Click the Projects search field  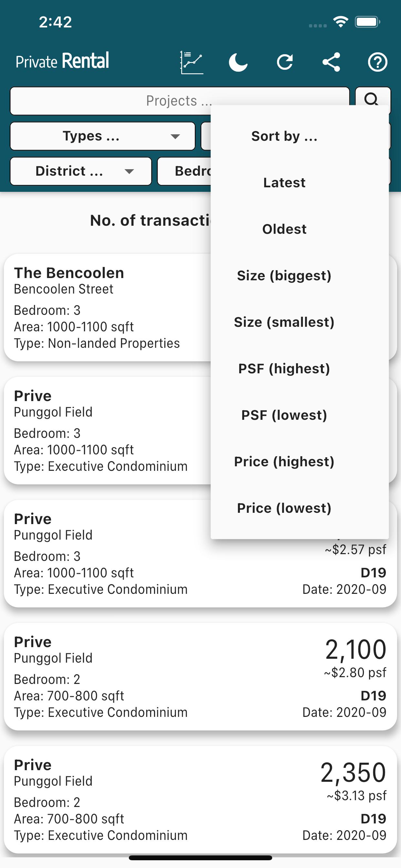(180, 101)
